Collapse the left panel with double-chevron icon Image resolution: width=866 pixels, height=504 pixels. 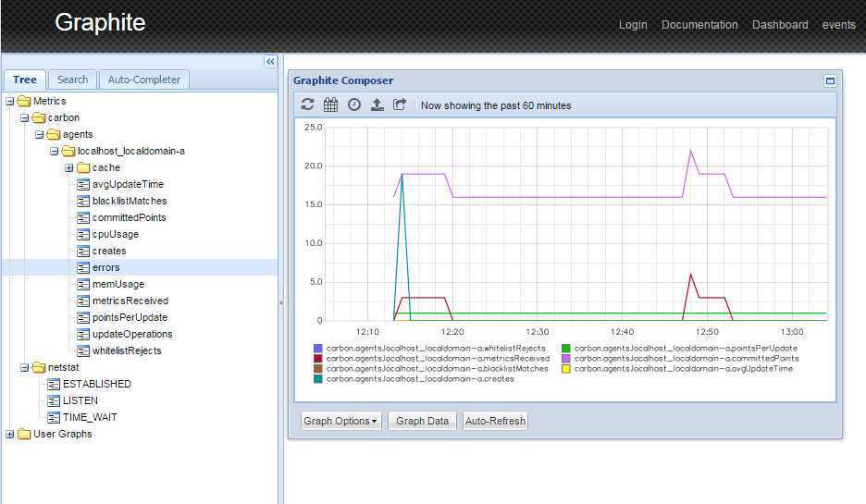pos(270,62)
